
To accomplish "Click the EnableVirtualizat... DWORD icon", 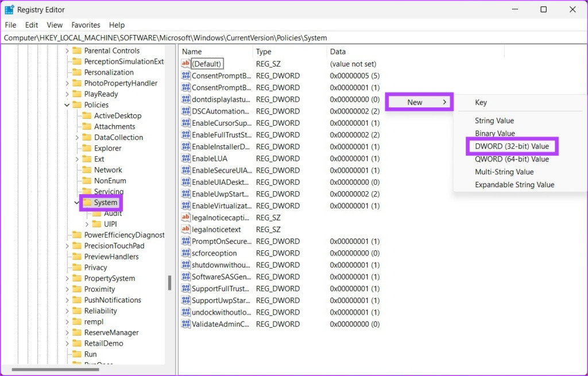I will (185, 206).
